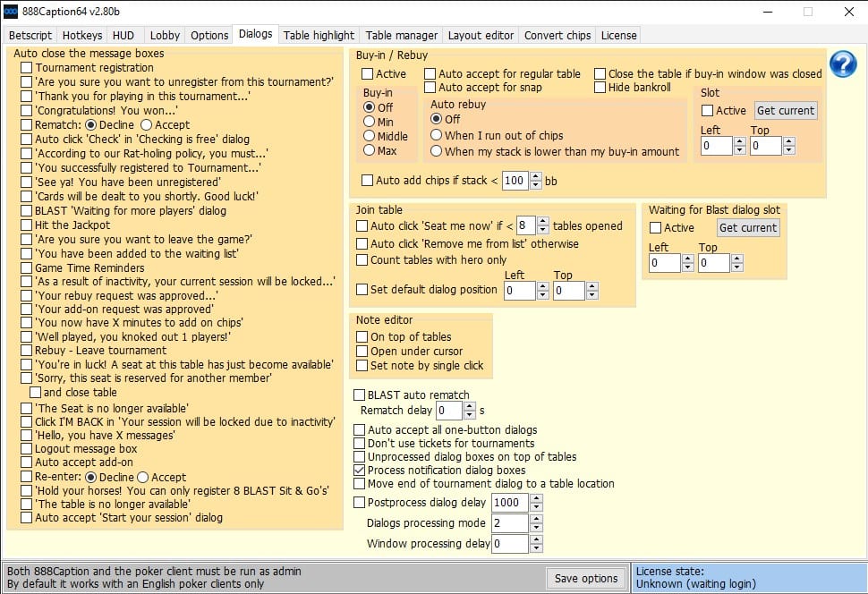The image size is (868, 594).
Task: Click the Window processing delay spinner
Action: click(x=536, y=544)
